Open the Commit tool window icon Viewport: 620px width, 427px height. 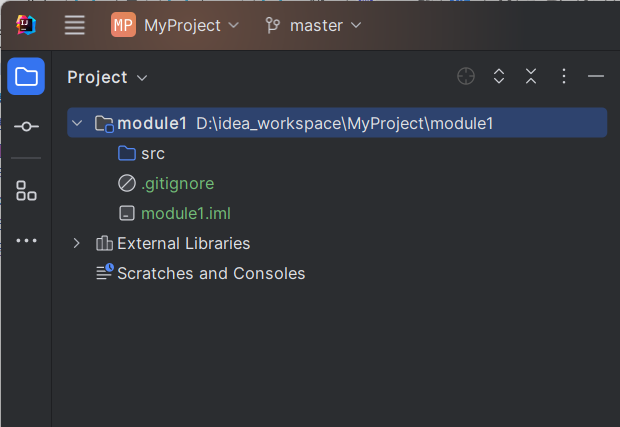tap(26, 127)
